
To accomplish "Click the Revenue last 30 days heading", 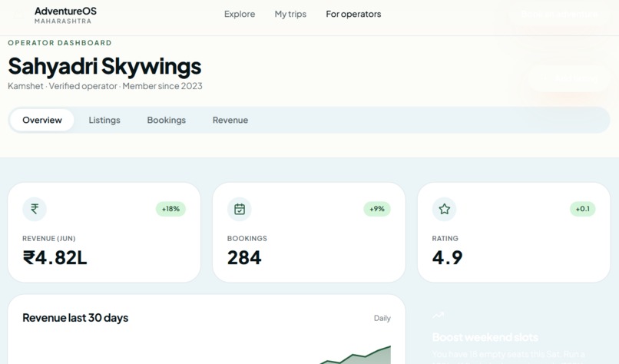I will 75,318.
